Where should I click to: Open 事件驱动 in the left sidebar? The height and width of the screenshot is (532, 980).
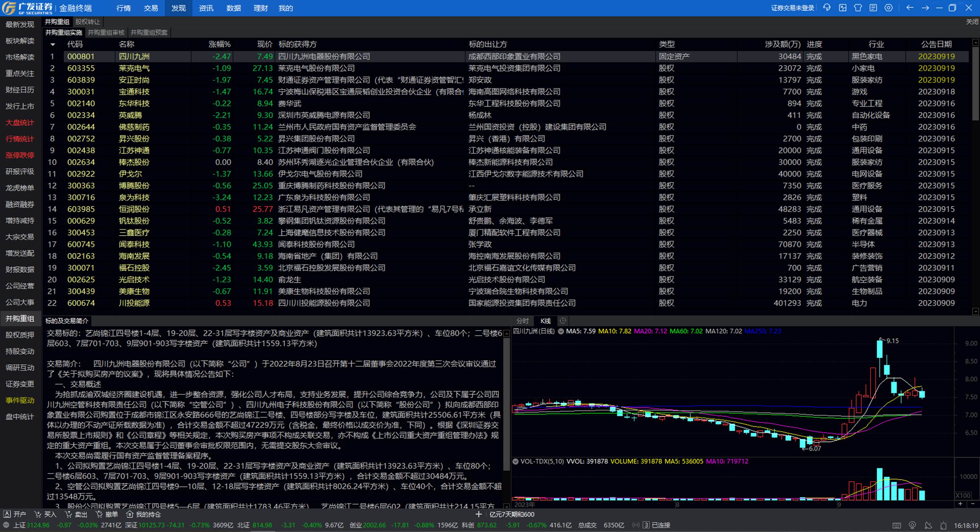point(20,401)
